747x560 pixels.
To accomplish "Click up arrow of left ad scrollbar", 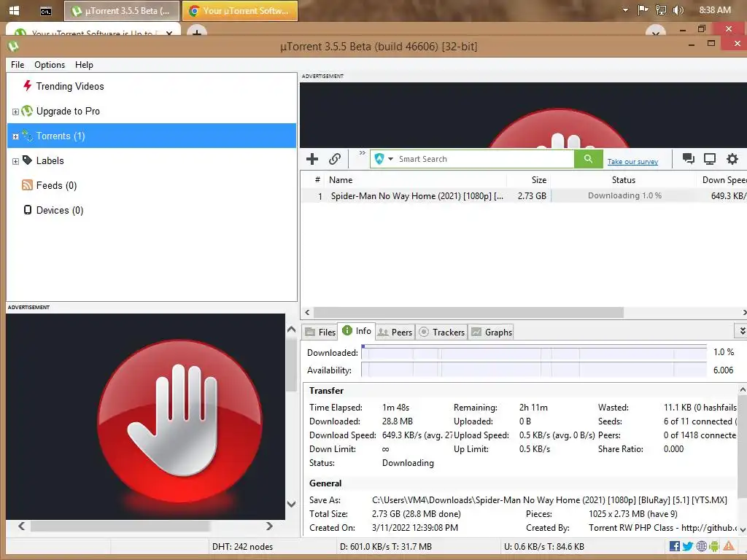I will pyautogui.click(x=292, y=330).
